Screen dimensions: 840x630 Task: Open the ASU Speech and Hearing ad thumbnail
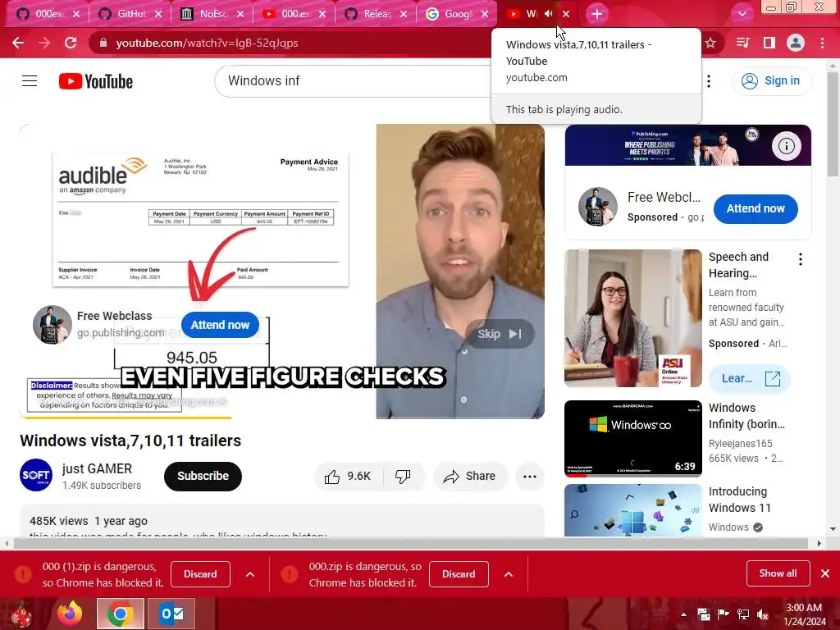pos(633,318)
